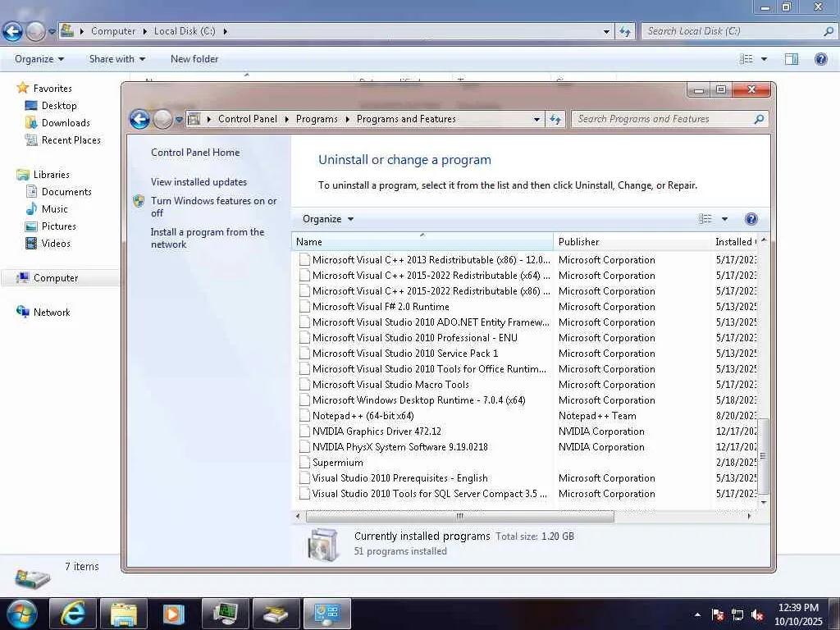Click the horizontal scrollbar thumb of program list

point(459,517)
